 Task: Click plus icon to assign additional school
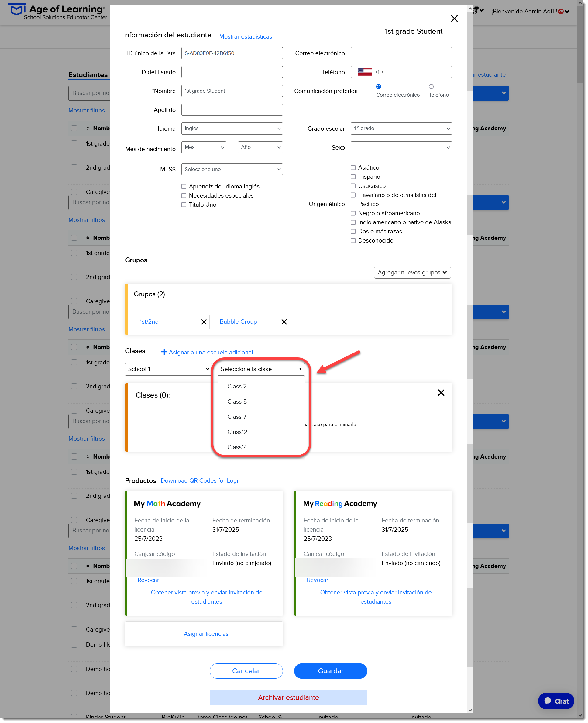click(164, 352)
